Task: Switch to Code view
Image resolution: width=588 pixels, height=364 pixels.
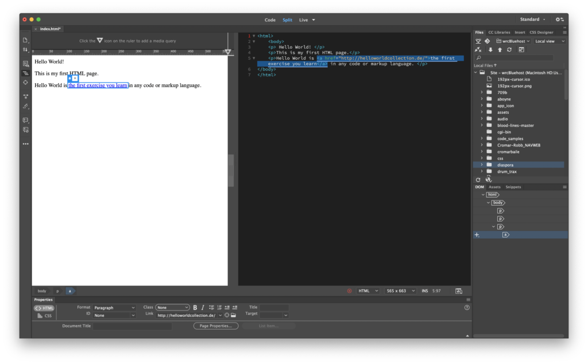Action: 270,20
